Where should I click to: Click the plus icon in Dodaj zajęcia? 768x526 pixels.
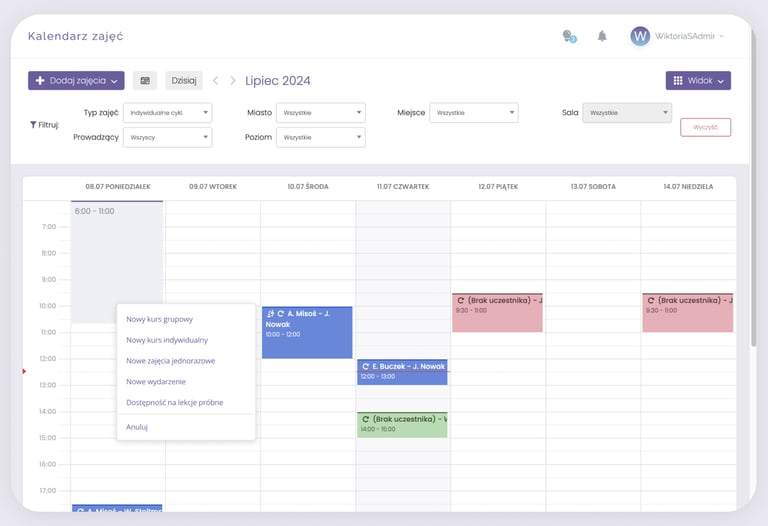(40, 80)
